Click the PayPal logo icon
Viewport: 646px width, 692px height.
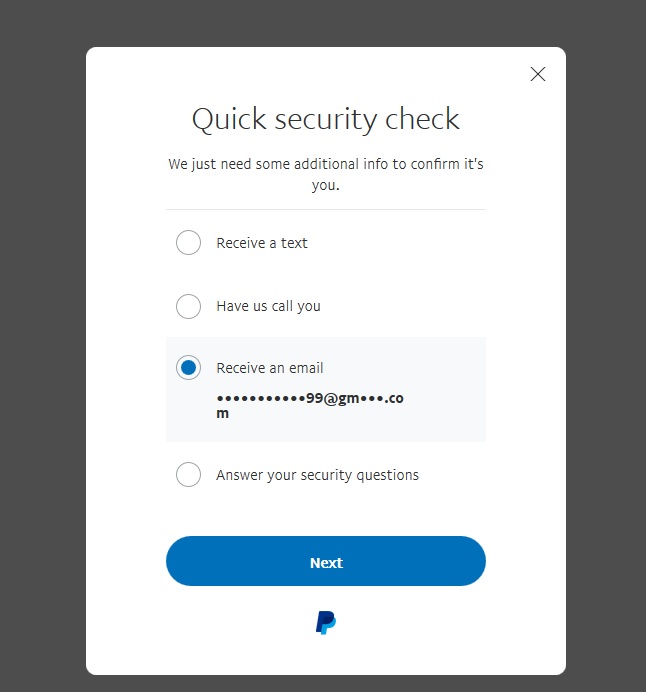326,623
